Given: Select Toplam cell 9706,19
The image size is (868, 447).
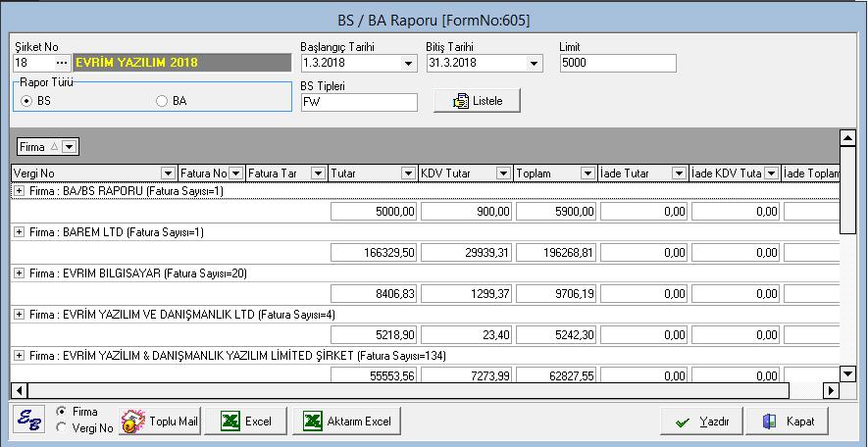Looking at the screenshot, I should coord(556,294).
